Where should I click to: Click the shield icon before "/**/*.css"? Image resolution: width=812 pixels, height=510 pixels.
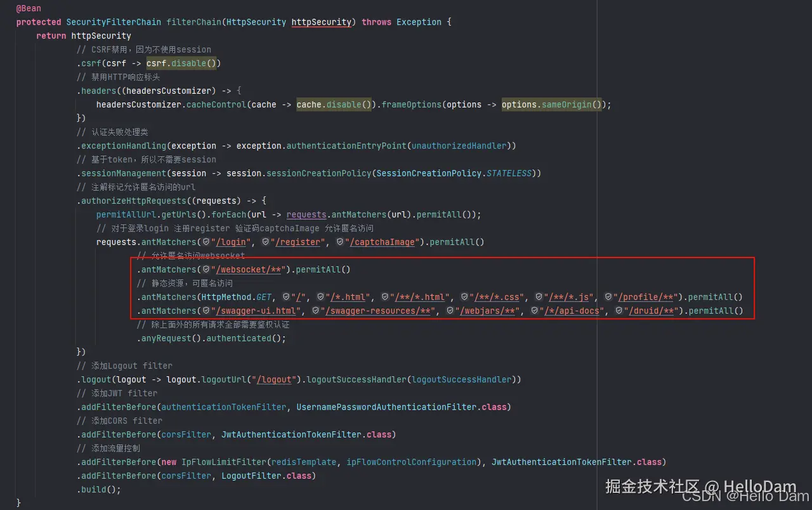[x=465, y=297]
